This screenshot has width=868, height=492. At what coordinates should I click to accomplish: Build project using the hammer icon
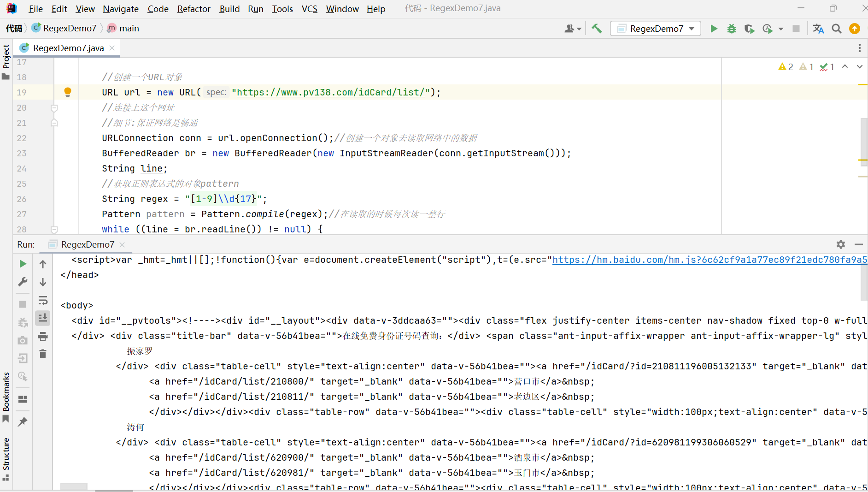[x=597, y=29]
